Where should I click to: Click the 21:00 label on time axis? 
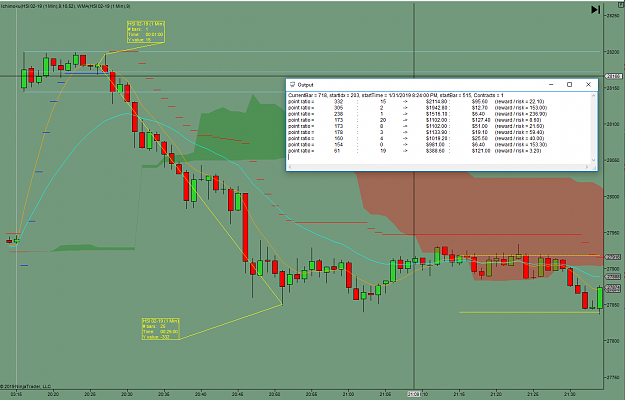pos(348,394)
